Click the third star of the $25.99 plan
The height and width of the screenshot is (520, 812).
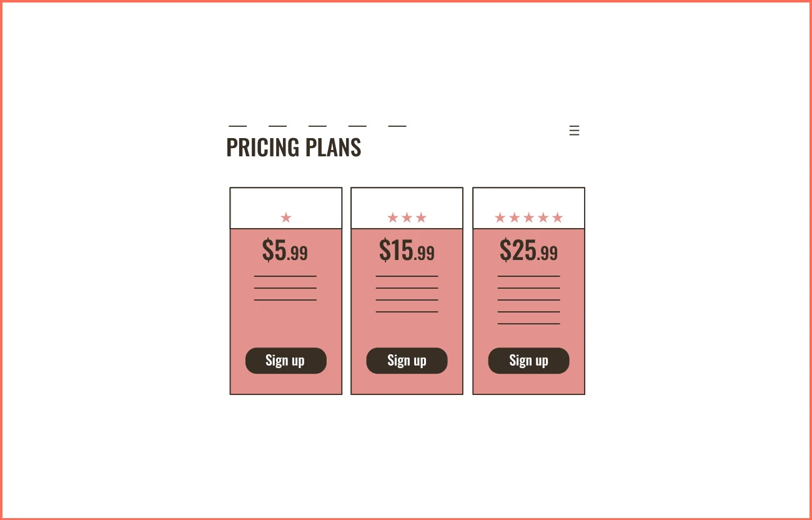528,217
